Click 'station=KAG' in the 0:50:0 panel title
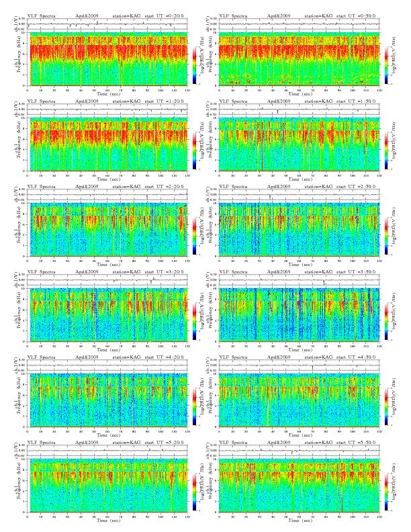The width and height of the screenshot is (411, 532). pos(318,16)
